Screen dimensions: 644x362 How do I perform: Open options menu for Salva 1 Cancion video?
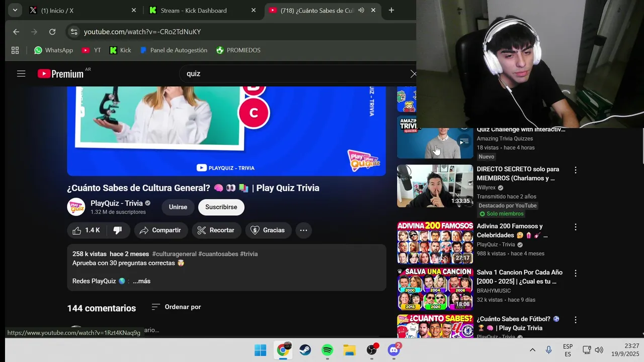coord(576,273)
